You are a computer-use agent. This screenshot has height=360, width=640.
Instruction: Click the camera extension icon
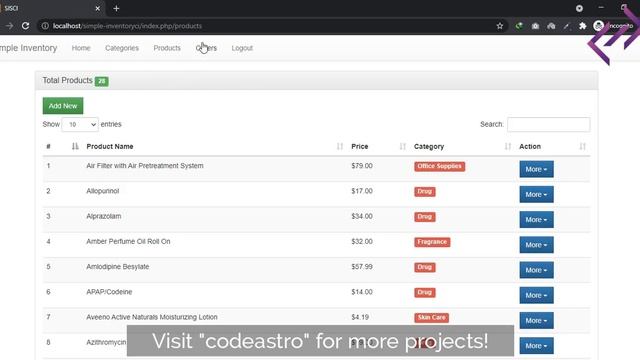coord(535,26)
